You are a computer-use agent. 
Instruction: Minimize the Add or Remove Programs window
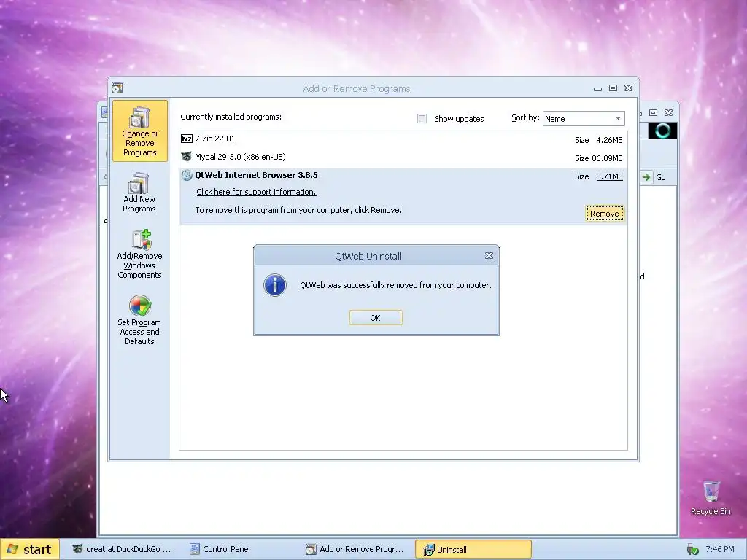click(597, 88)
